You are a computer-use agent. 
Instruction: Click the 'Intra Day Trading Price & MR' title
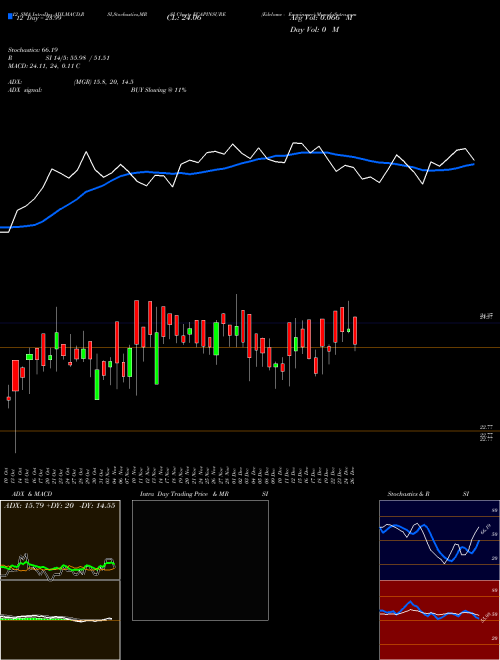tap(184, 494)
